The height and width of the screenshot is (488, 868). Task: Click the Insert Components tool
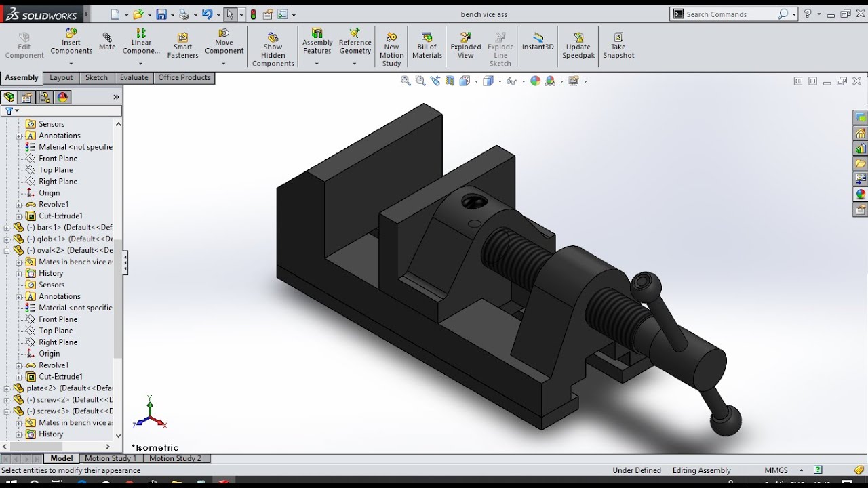71,41
